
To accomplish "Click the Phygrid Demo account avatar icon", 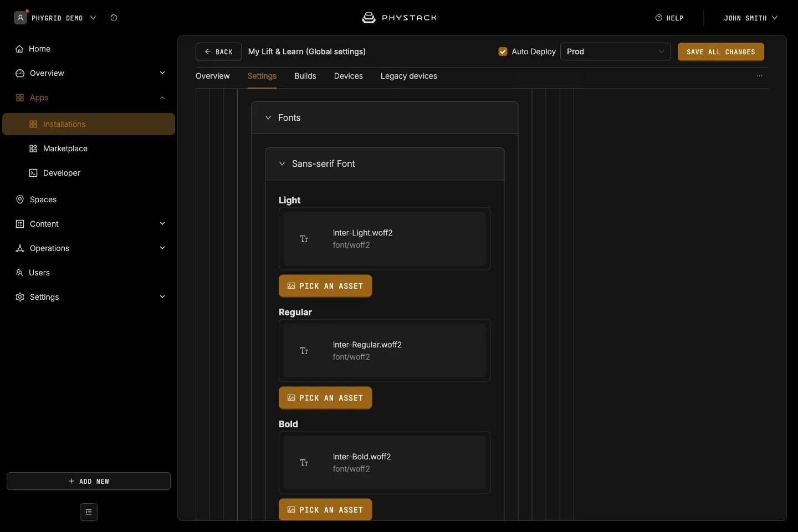I will coord(21,18).
